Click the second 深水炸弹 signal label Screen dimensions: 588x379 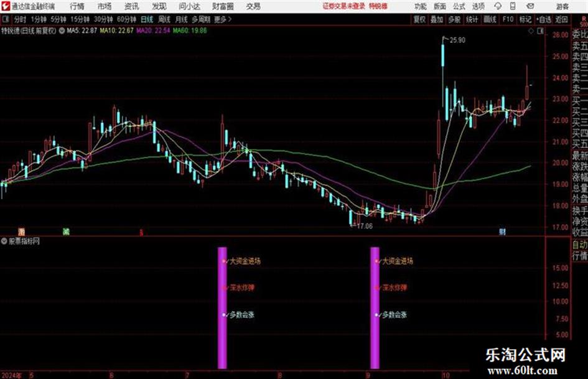tap(394, 288)
